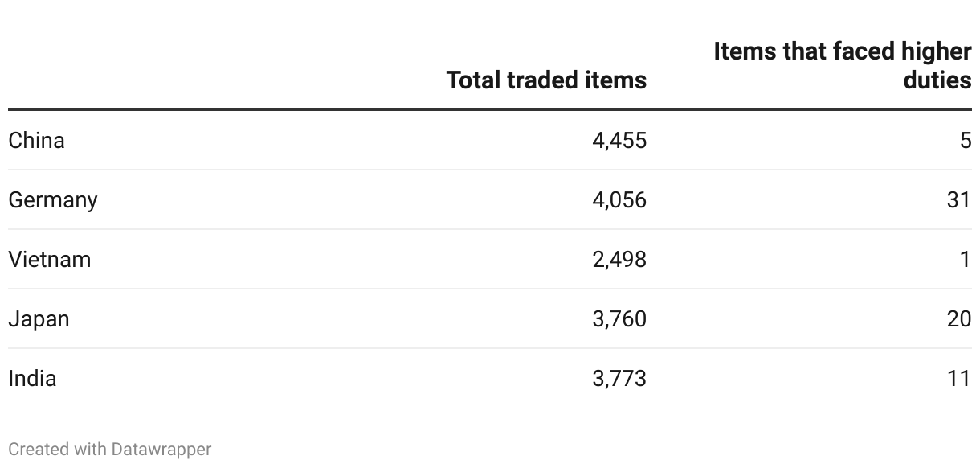Click Japan's total traded value 3,760
Image resolution: width=980 pixels, height=468 pixels.
click(619, 319)
